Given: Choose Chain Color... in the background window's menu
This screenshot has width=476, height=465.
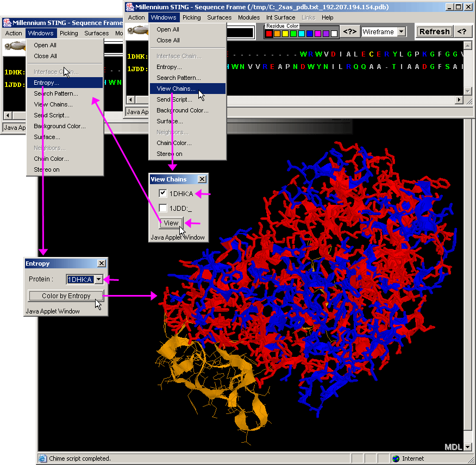Looking at the screenshot, I should pos(65,159).
